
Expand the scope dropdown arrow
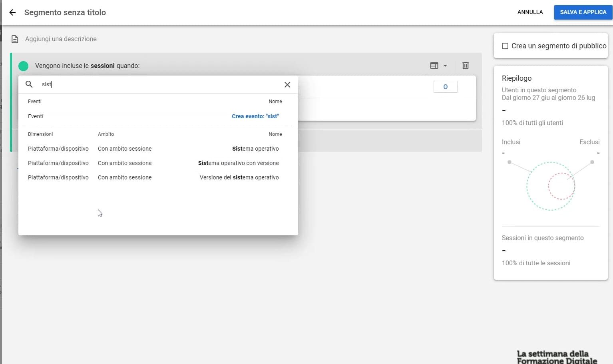445,66
